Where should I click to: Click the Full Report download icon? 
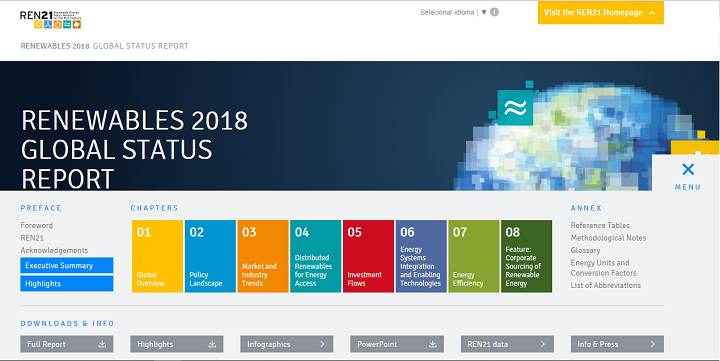[102, 344]
